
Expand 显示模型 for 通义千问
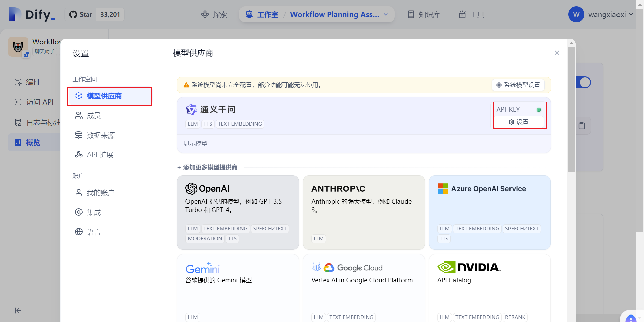click(195, 144)
